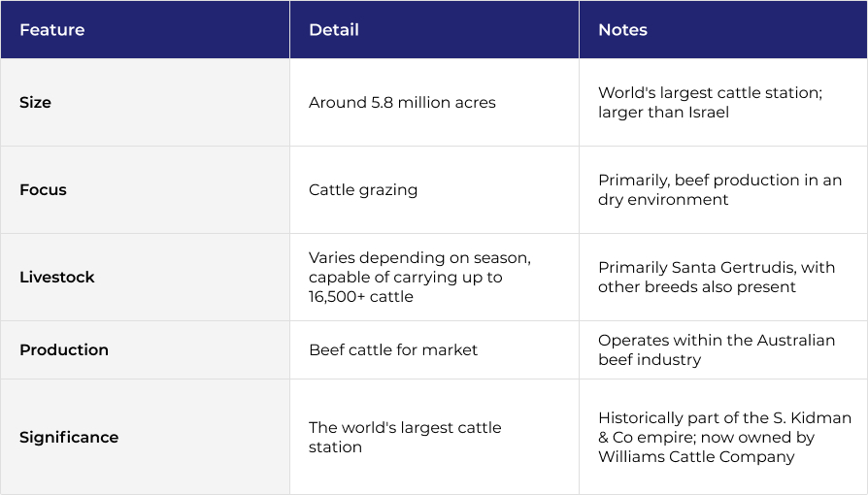Click the 'larger than Israel' notes cell
The width and height of the screenshot is (868, 495).
coord(663,113)
